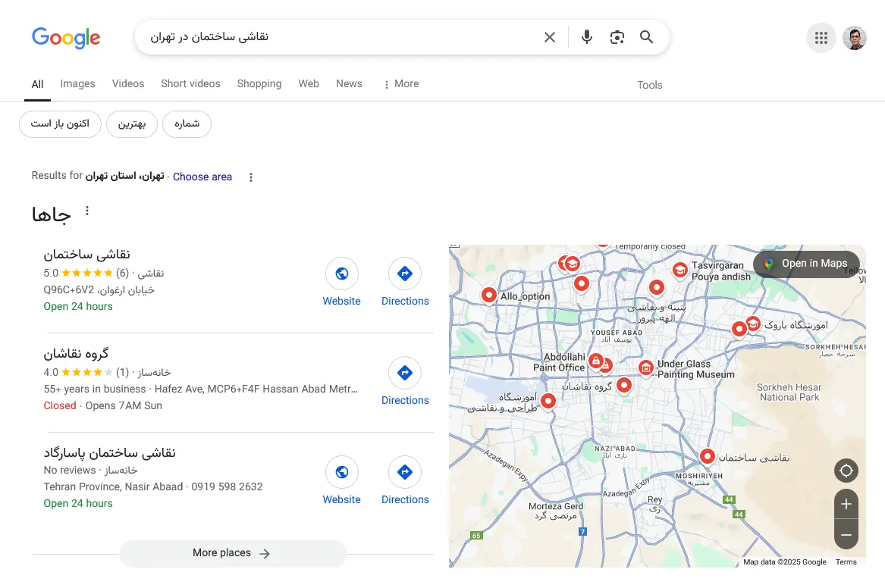The height and width of the screenshot is (588, 885).
Task: Click the Google logo
Action: pyautogui.click(x=66, y=38)
